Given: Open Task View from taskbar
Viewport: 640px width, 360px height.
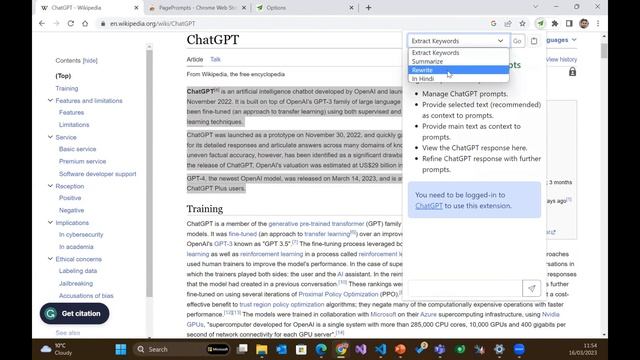Looking at the screenshot, I should click(242, 349).
